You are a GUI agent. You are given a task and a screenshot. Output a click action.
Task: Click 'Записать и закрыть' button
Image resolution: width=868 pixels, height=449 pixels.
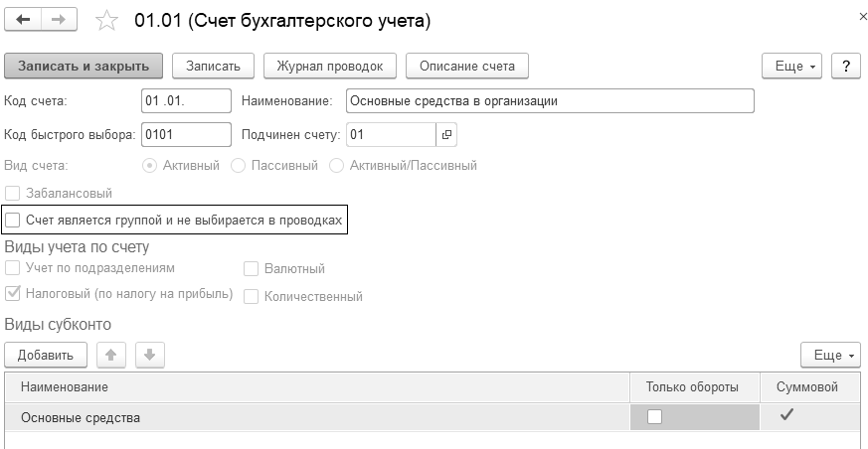pyautogui.click(x=84, y=66)
